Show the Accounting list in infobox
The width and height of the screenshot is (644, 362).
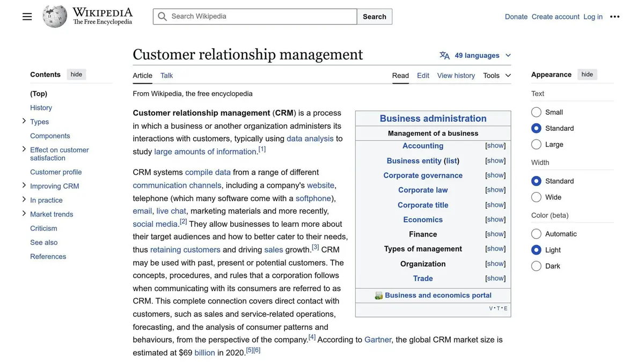click(x=495, y=146)
